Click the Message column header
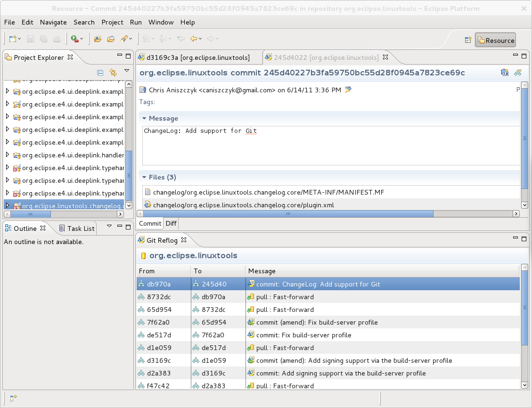Viewport: 532px width, 408px height. [x=382, y=271]
